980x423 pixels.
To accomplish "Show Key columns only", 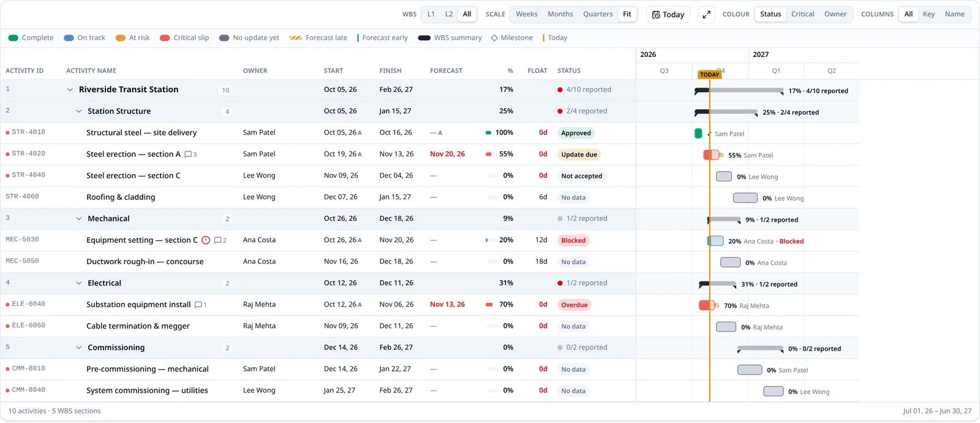I will [x=929, y=14].
